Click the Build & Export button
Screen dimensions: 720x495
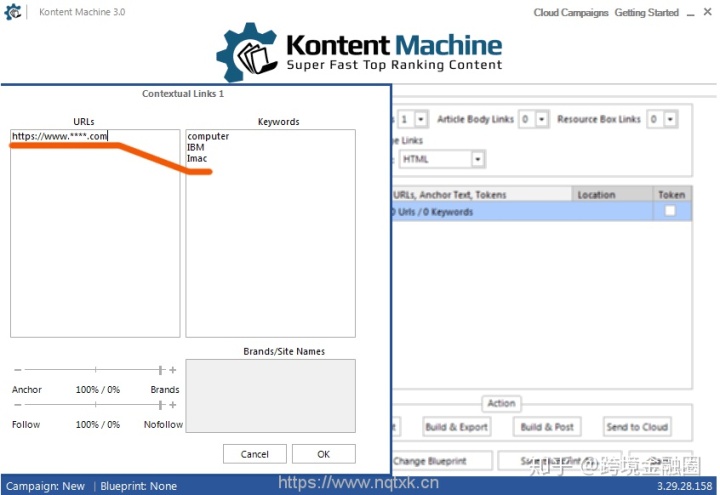point(456,427)
